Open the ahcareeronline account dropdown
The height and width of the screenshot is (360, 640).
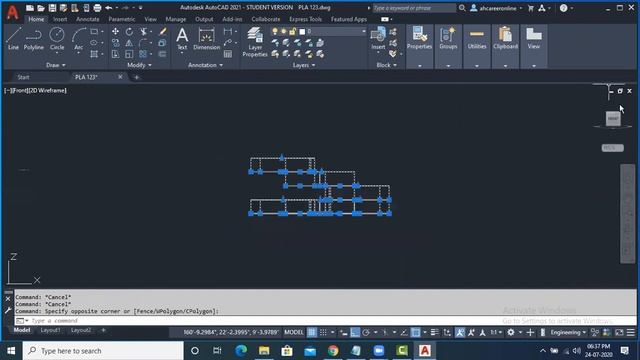click(497, 8)
